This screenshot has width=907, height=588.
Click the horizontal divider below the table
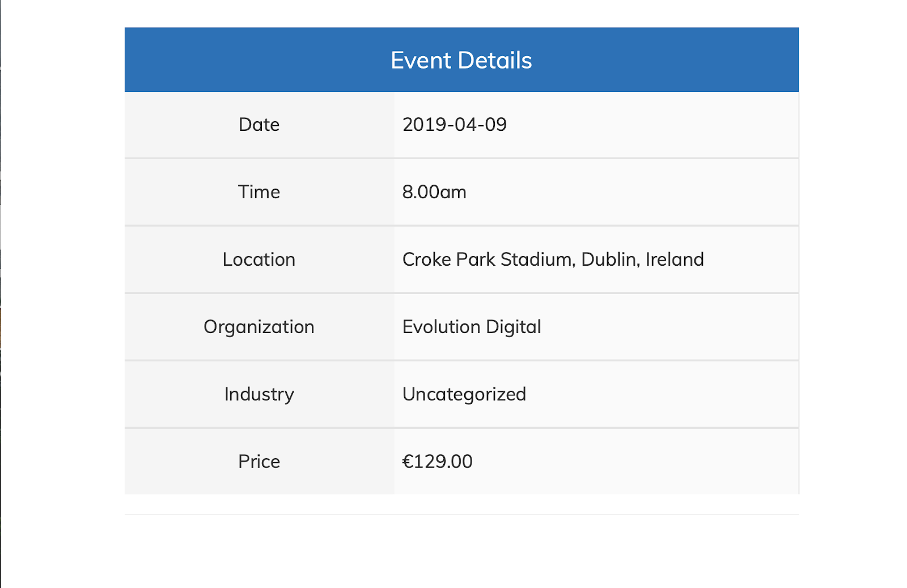point(461,514)
